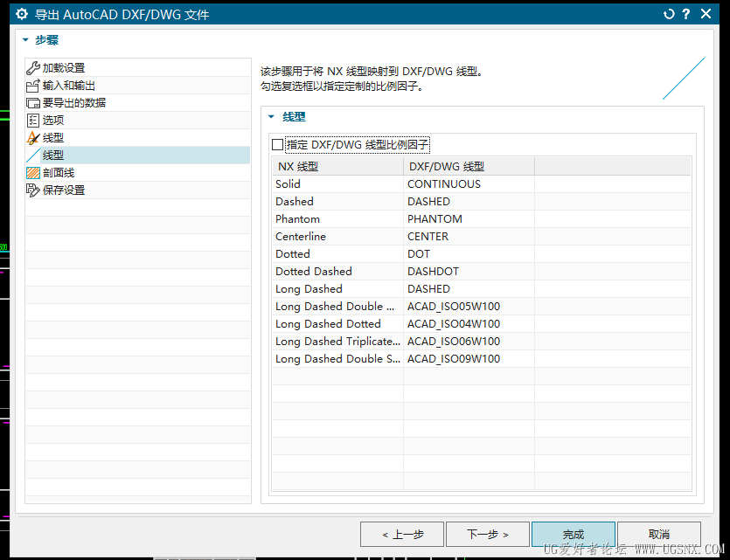Open help with the question mark icon

(x=685, y=14)
